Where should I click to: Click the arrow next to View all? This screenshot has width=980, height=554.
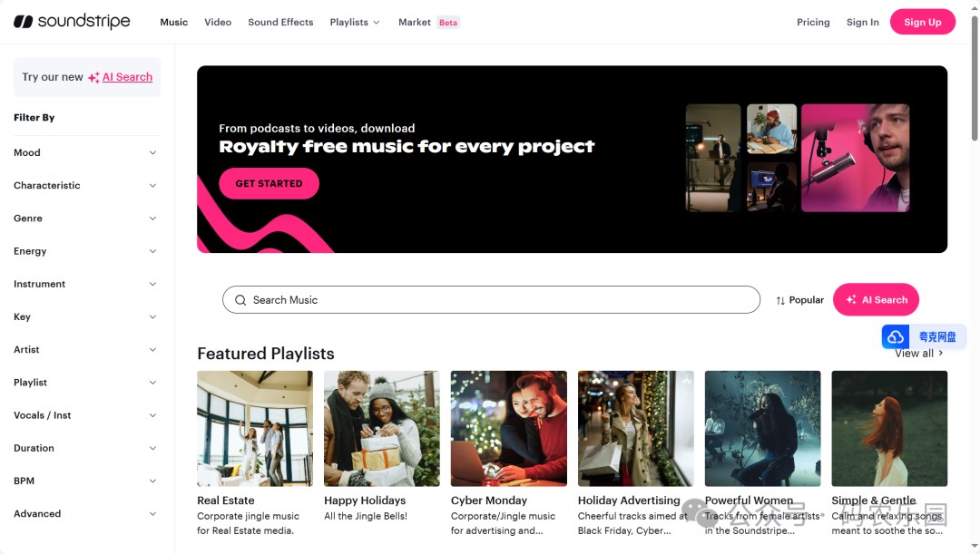941,353
